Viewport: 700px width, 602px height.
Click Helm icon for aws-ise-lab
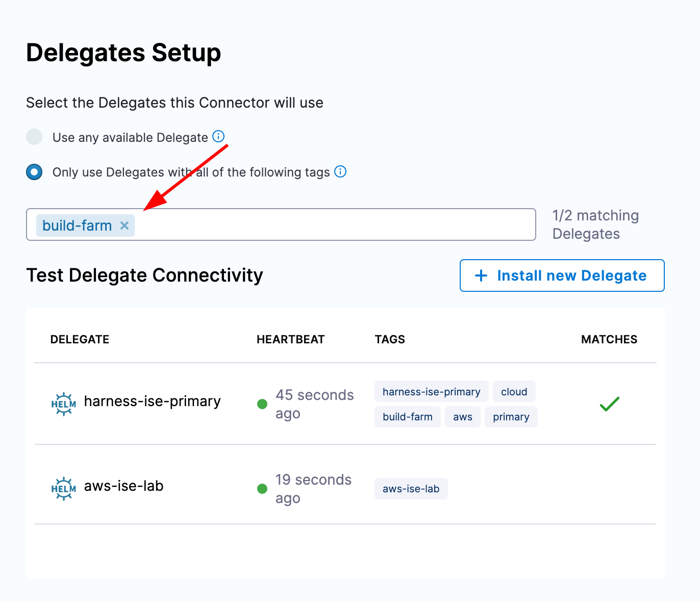tap(64, 489)
